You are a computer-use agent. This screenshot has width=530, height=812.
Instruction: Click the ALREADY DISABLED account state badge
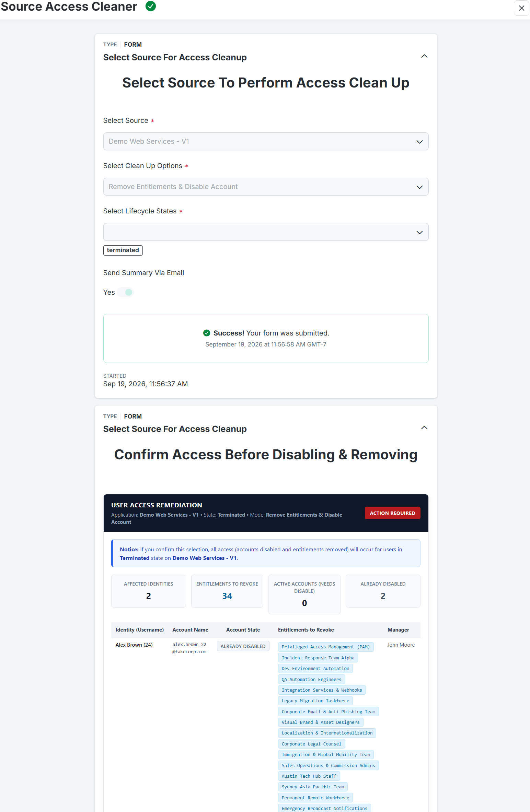(x=243, y=646)
